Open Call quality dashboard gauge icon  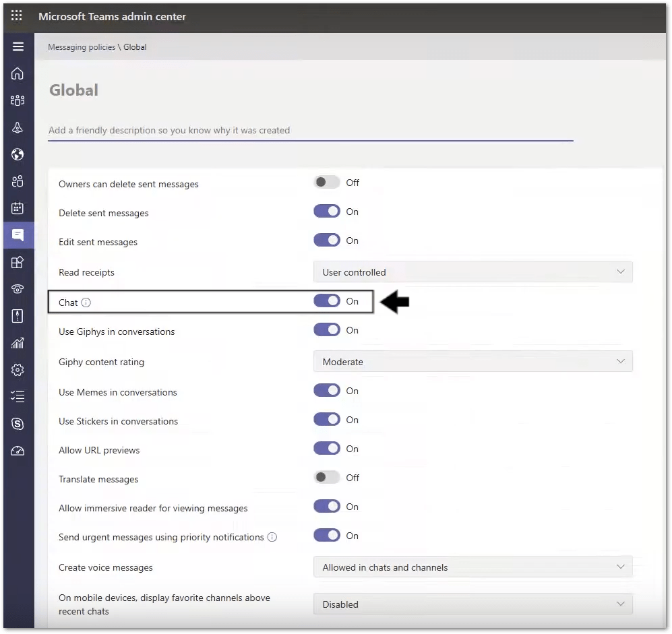pyautogui.click(x=18, y=451)
